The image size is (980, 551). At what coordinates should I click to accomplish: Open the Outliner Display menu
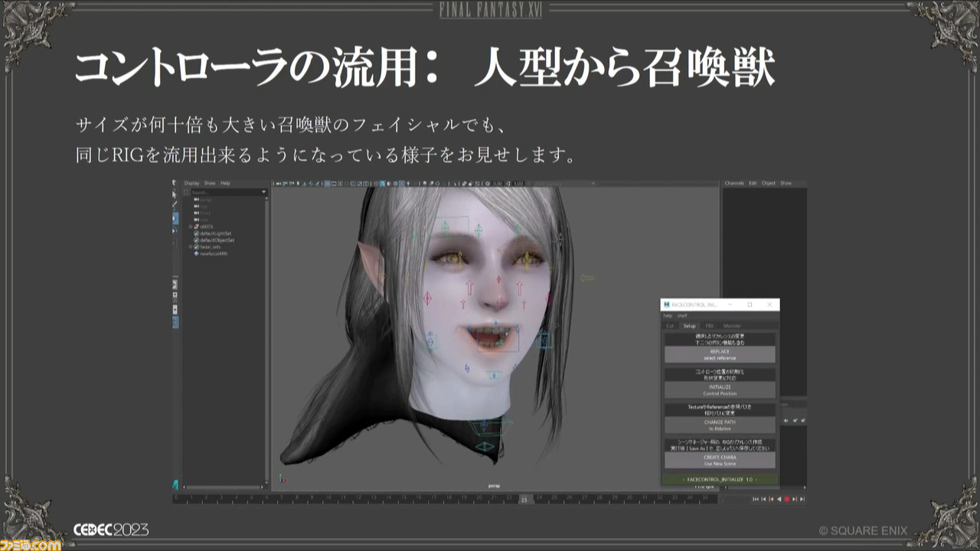pos(191,184)
